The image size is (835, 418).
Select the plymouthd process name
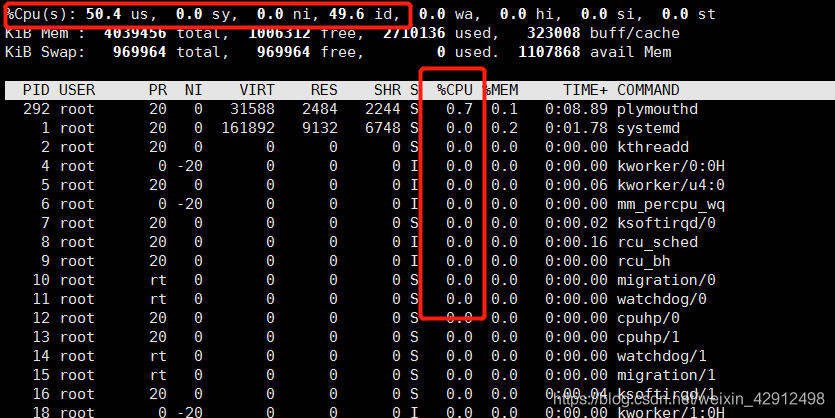click(x=657, y=109)
